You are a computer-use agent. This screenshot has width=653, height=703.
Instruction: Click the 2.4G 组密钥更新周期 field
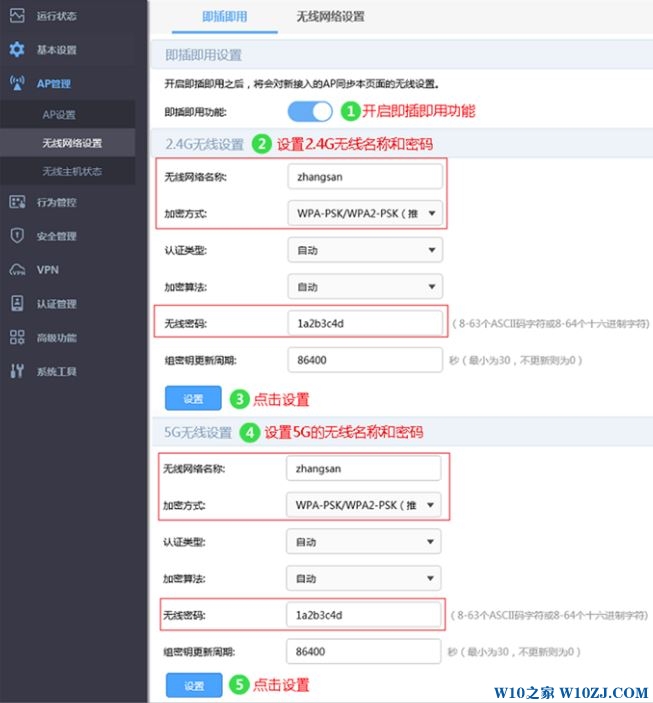(x=365, y=360)
